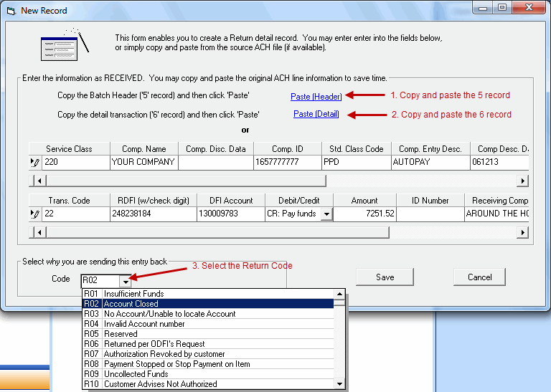Click the empty ID Number cell
The height and width of the screenshot is (392, 551).
(430, 214)
